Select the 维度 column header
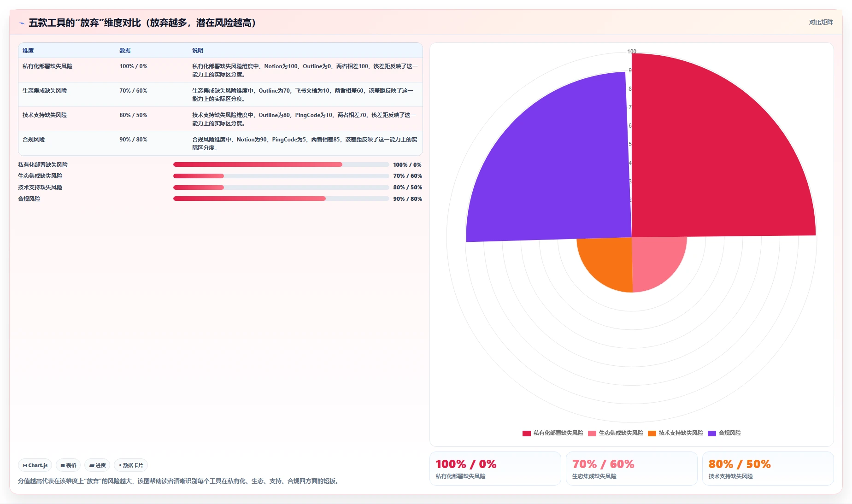This screenshot has height=504, width=852. (x=28, y=51)
